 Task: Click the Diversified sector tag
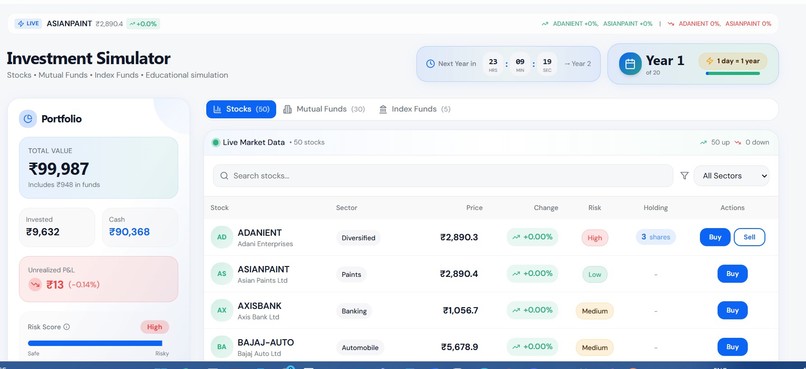click(x=358, y=238)
